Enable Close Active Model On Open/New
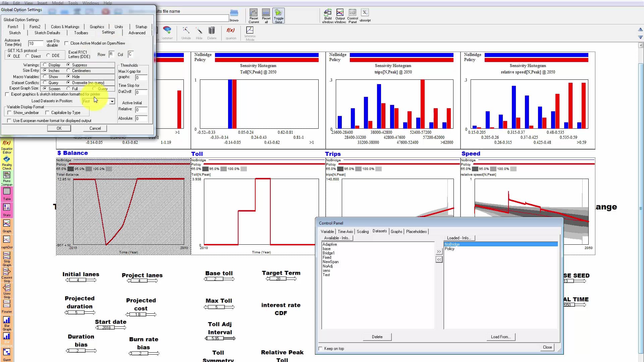This screenshot has height=362, width=644. (66, 43)
